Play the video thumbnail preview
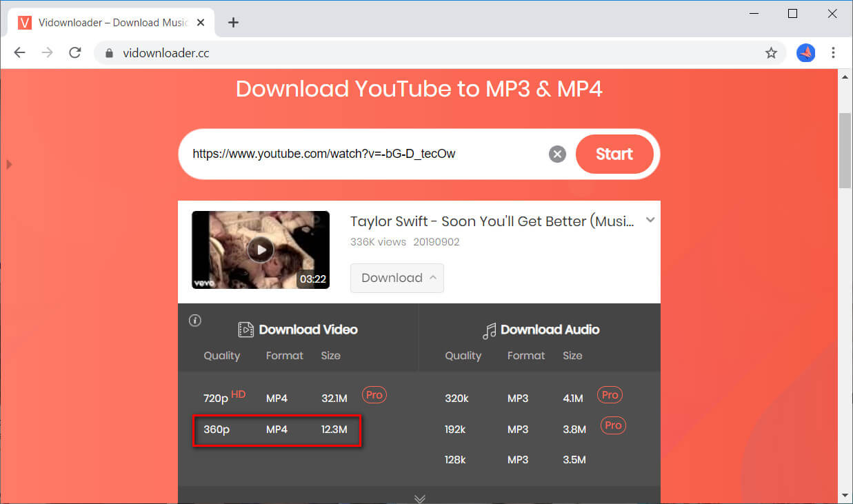Screen dimensions: 853x504 click(261, 250)
